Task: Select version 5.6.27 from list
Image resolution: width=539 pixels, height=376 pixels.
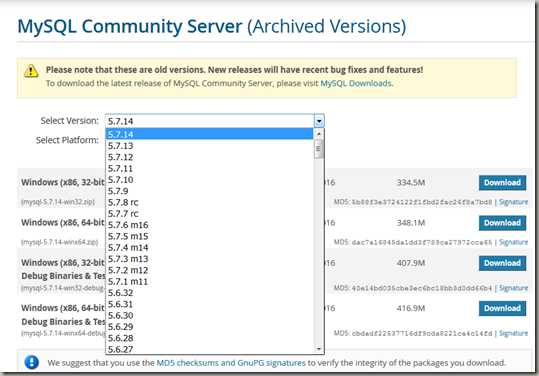Action: coord(209,349)
